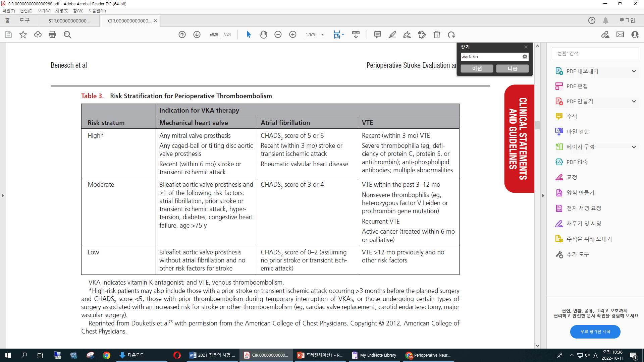This screenshot has height=362, width=644.
Task: Switch to the STR.00000000000 document tab
Action: (69, 21)
